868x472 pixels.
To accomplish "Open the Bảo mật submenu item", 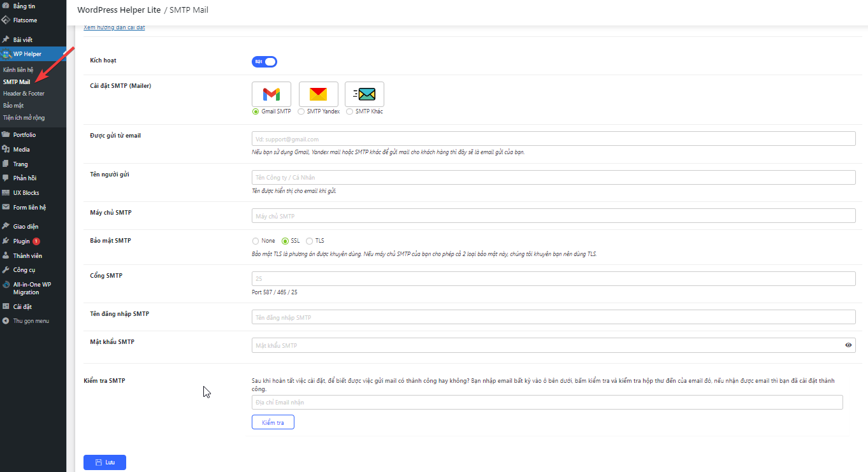I will (13, 106).
